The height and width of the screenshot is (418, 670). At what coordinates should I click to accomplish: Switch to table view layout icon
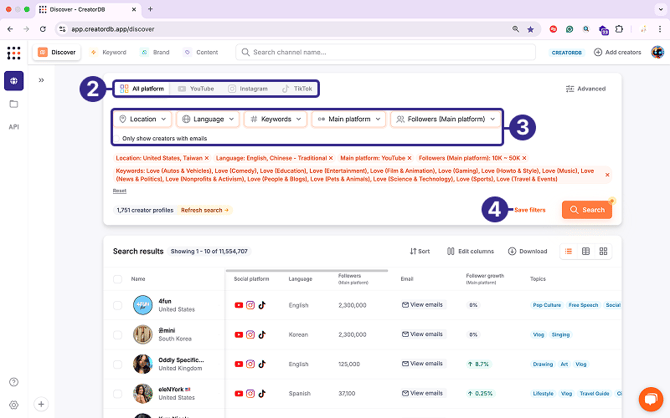tap(586, 251)
